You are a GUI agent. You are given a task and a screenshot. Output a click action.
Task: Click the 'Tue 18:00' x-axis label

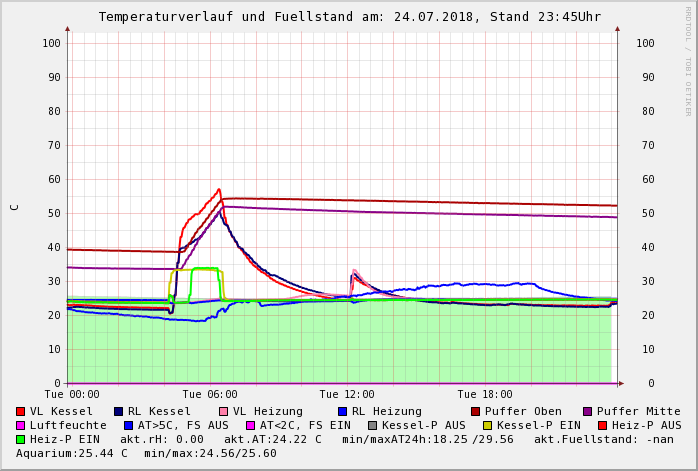coord(485,394)
